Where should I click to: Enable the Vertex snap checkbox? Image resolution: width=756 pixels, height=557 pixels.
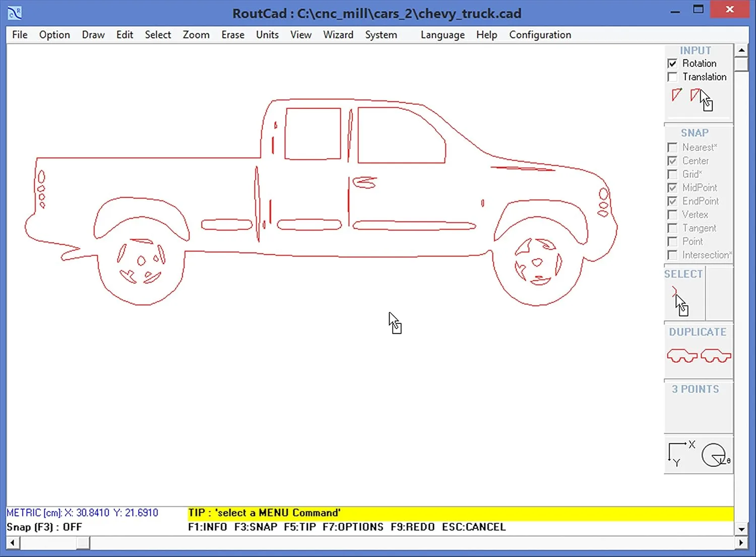(x=673, y=215)
